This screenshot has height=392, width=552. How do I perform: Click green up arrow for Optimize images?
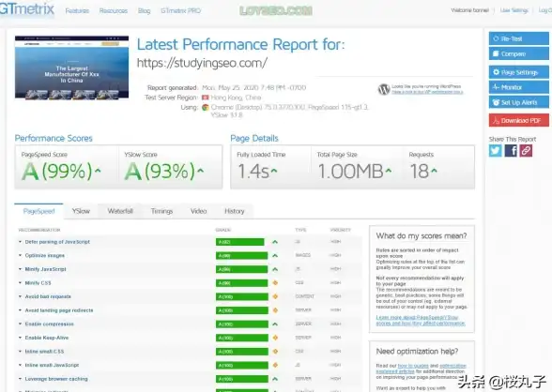pos(275,256)
